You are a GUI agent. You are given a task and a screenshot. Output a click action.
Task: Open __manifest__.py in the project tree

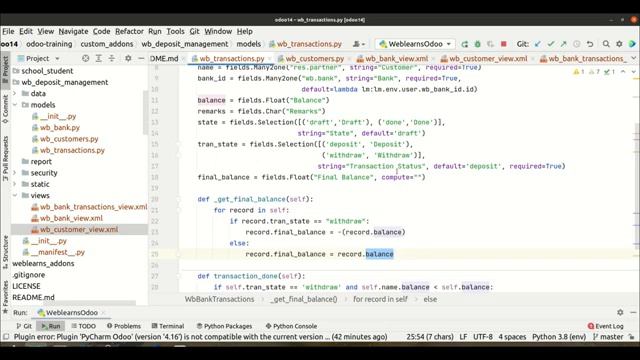point(58,252)
